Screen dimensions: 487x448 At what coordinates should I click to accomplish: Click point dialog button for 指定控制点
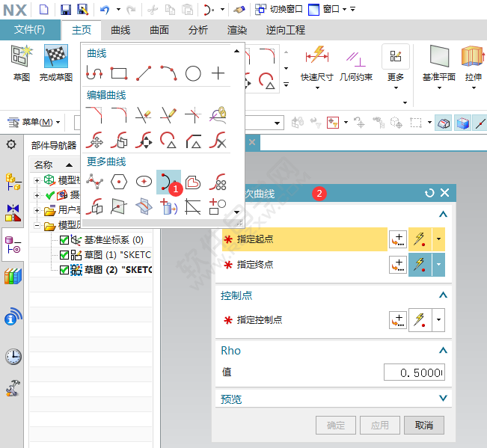tap(398, 320)
